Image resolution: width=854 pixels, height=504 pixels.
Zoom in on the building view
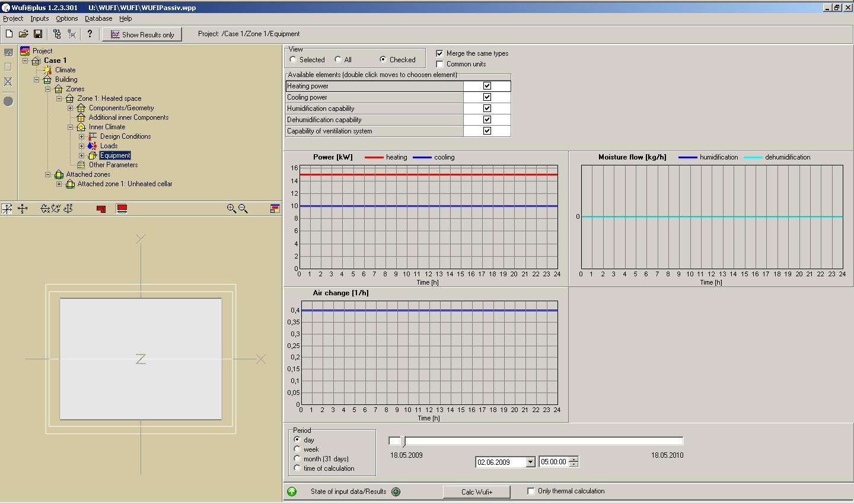[x=231, y=209]
